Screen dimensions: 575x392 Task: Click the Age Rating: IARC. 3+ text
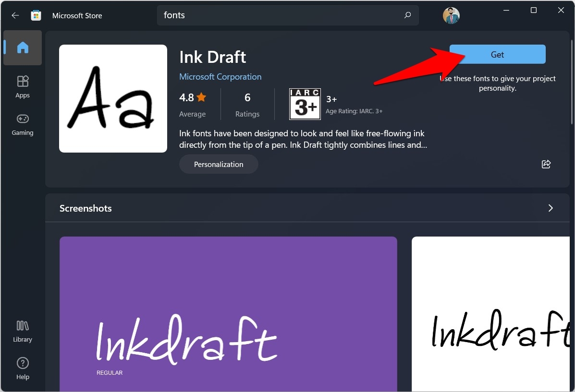(x=354, y=111)
